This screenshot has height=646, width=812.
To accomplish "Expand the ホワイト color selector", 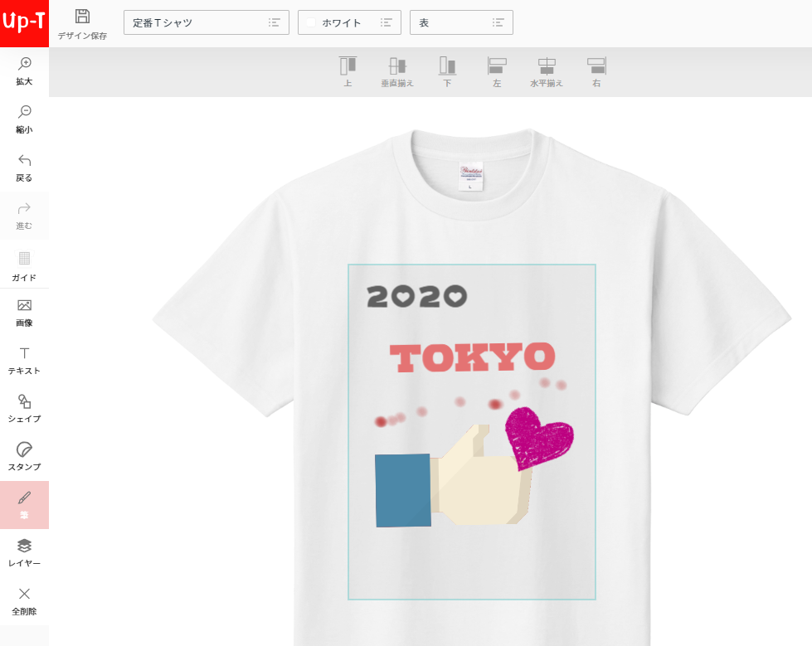I will tap(386, 22).
